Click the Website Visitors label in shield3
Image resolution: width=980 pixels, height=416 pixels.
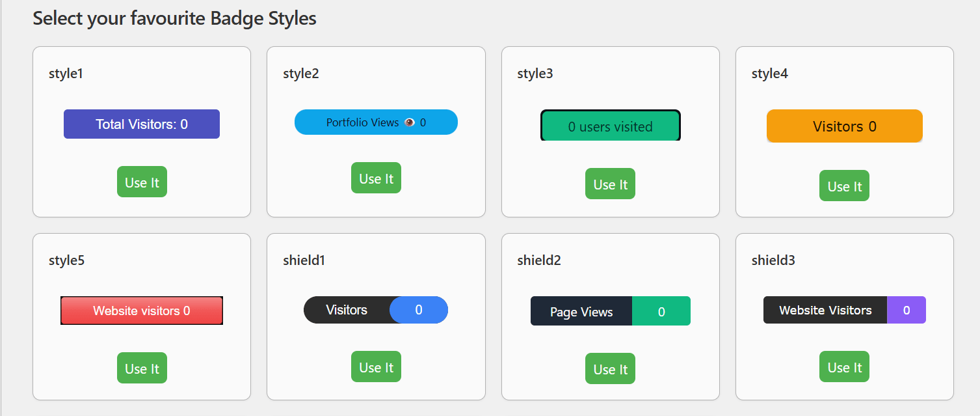[x=825, y=311]
